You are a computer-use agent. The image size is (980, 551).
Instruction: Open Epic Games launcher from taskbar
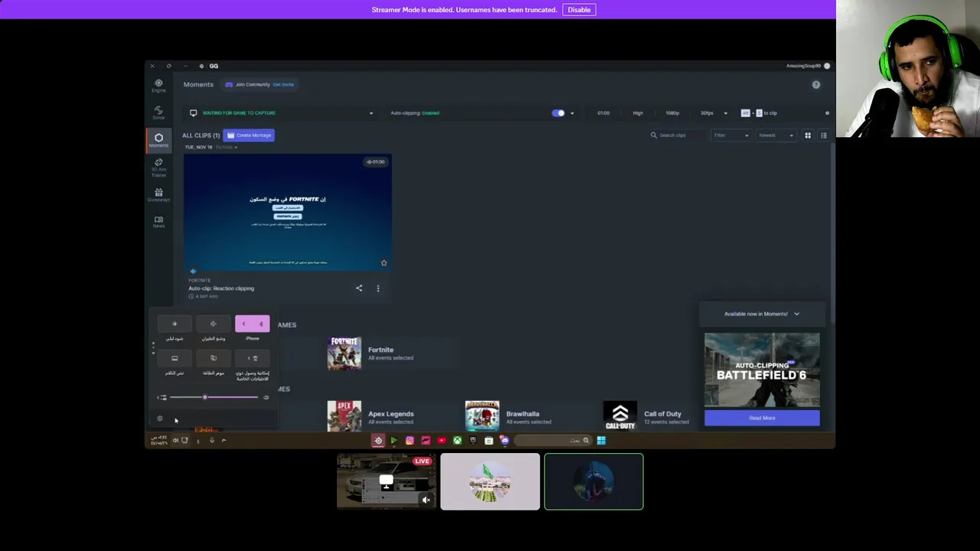(473, 440)
